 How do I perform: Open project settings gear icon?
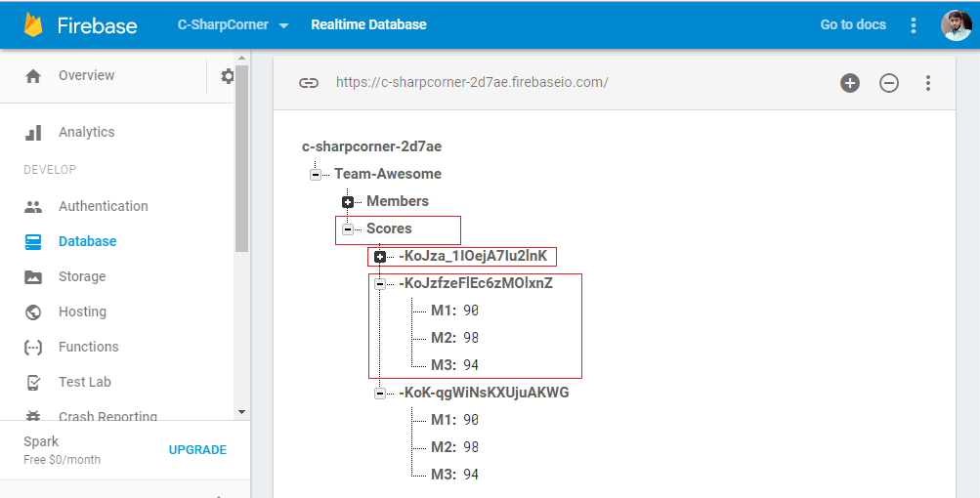pyautogui.click(x=228, y=76)
